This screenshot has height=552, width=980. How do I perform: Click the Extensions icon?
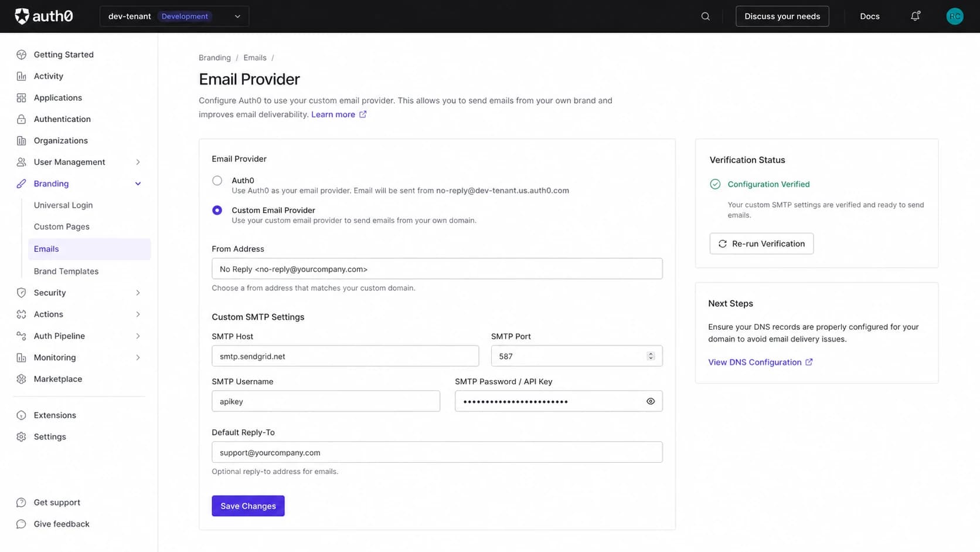pos(22,415)
